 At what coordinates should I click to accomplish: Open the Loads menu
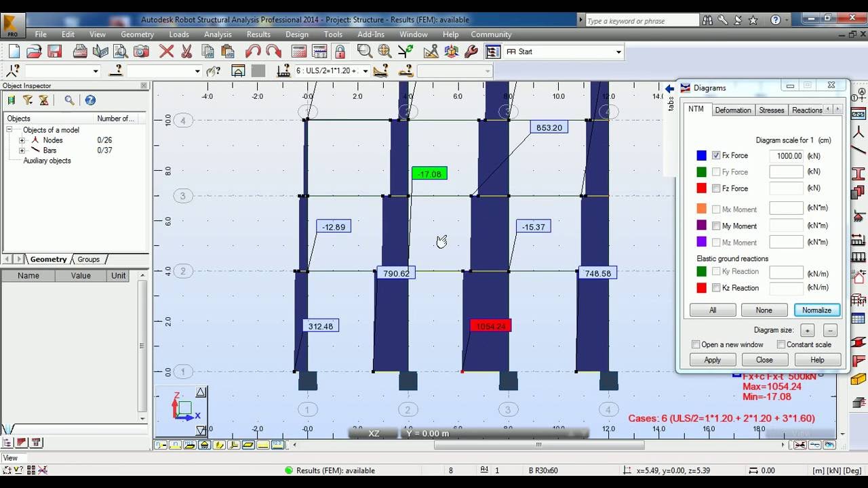(x=179, y=35)
